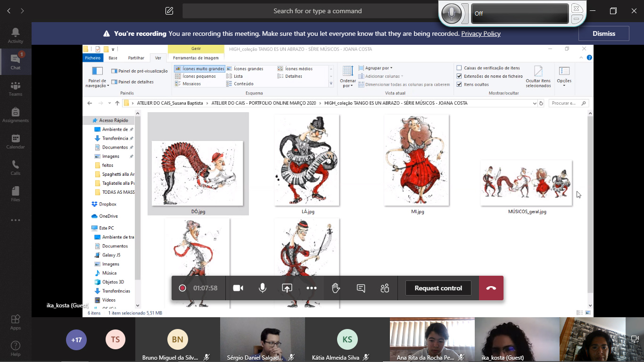Open the Agrupar por dropdown
The image size is (644, 362).
pos(376,68)
